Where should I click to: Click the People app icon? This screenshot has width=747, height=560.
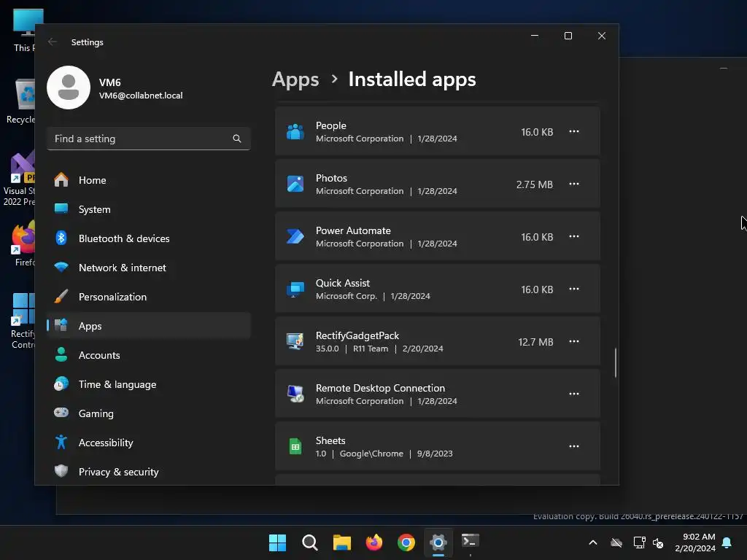tap(295, 131)
